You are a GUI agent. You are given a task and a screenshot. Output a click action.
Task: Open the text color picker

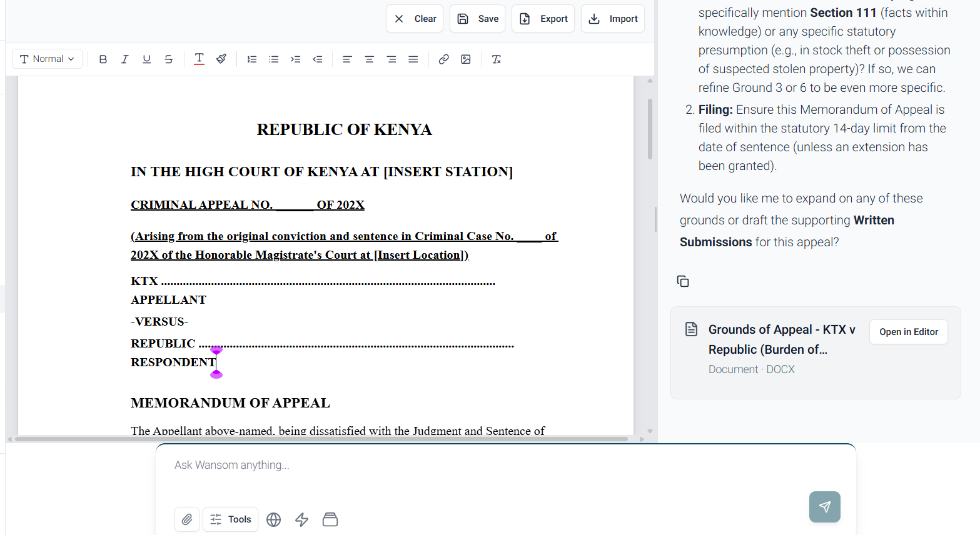200,59
